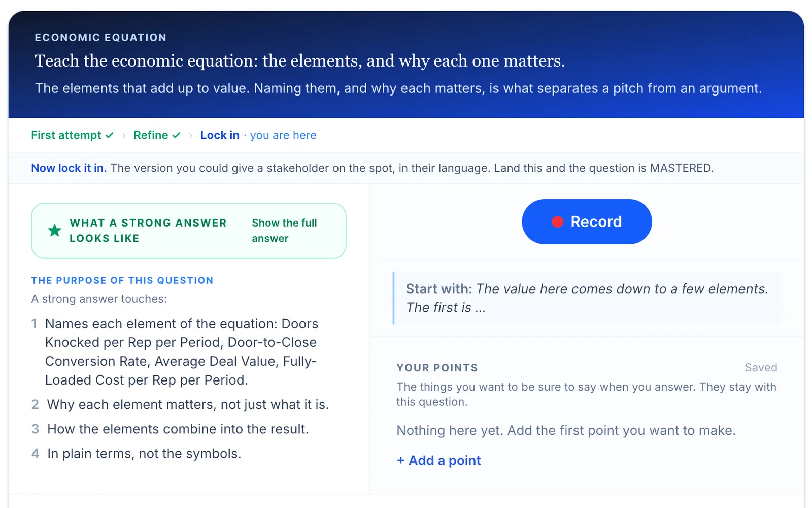Click the Saved status label
This screenshot has height=508, width=812.
[761, 367]
